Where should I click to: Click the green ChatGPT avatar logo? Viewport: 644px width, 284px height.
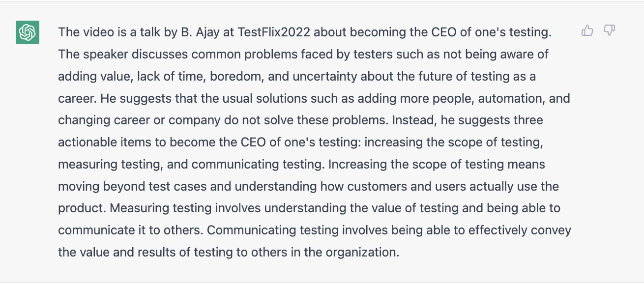[x=28, y=32]
